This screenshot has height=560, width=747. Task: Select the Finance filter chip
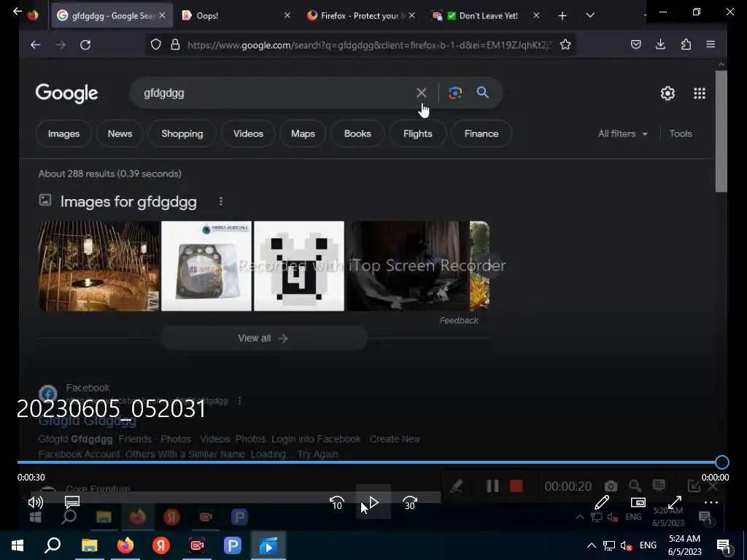(481, 134)
